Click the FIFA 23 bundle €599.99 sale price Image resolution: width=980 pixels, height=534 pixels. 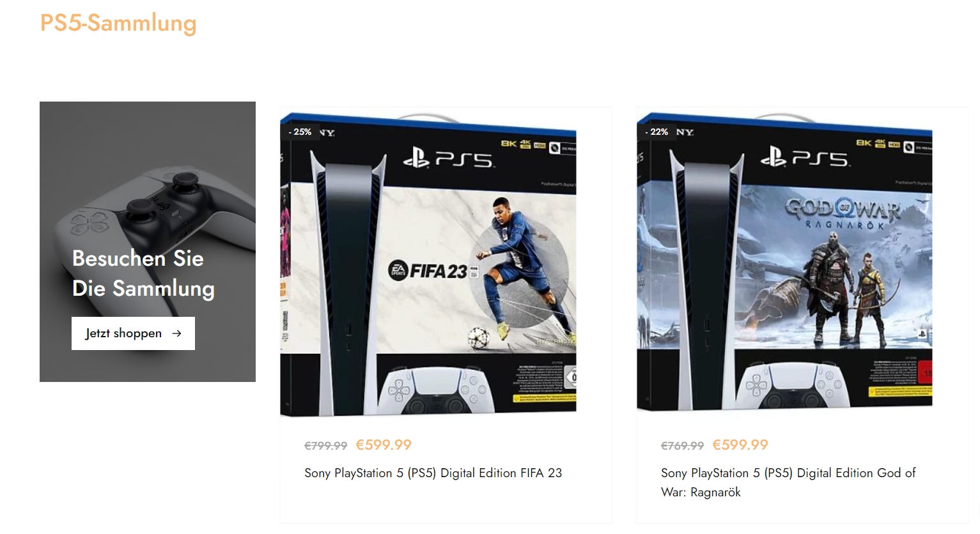pyautogui.click(x=384, y=445)
